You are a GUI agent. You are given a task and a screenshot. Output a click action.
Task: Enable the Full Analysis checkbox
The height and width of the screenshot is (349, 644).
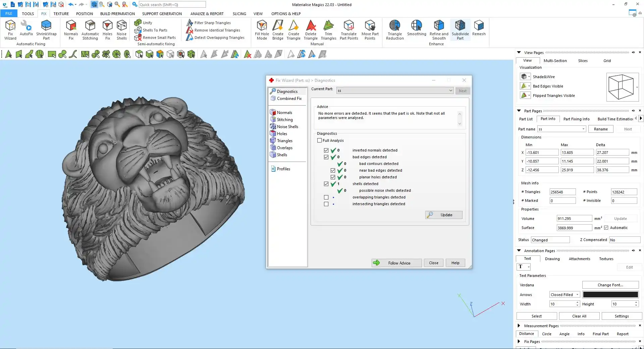pos(320,140)
